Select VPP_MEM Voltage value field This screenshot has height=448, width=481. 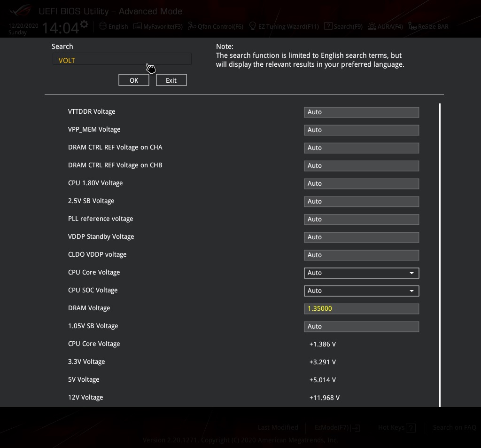(x=361, y=130)
